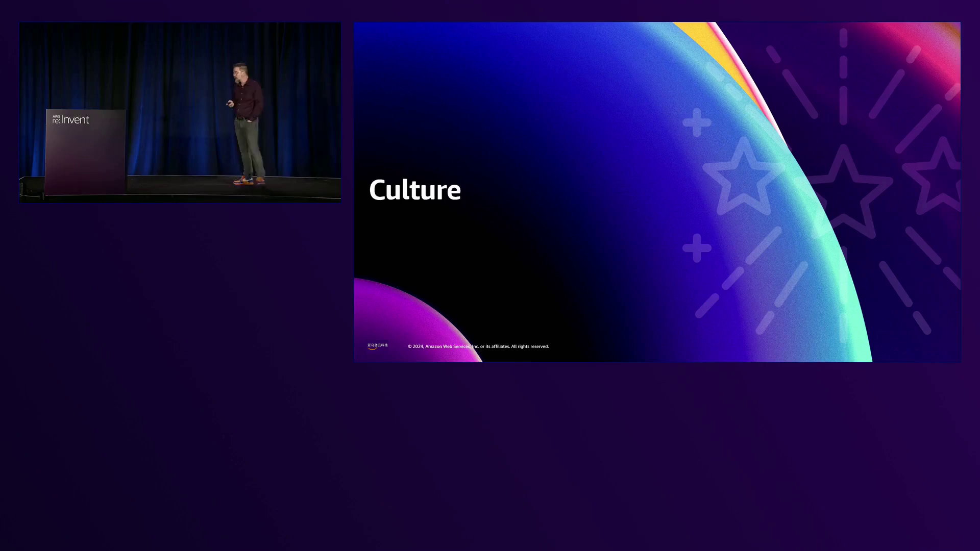
Task: Click the AWS re:Invent logo on the podium
Action: coord(71,119)
